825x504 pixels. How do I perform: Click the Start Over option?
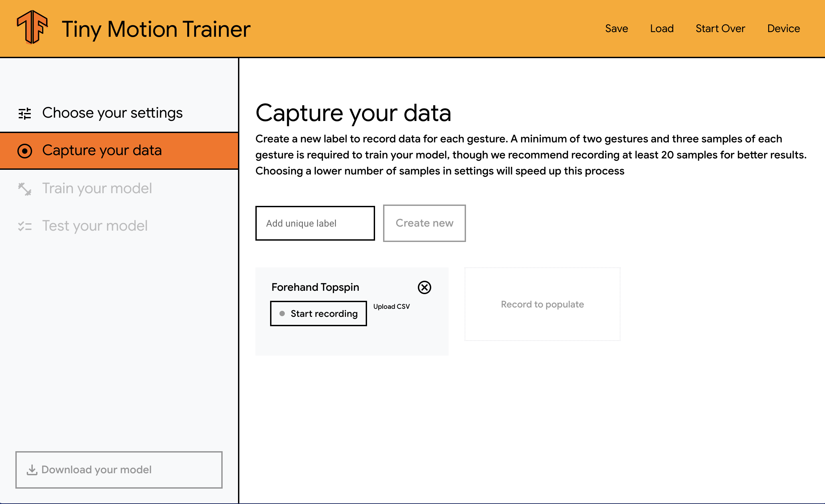point(720,28)
